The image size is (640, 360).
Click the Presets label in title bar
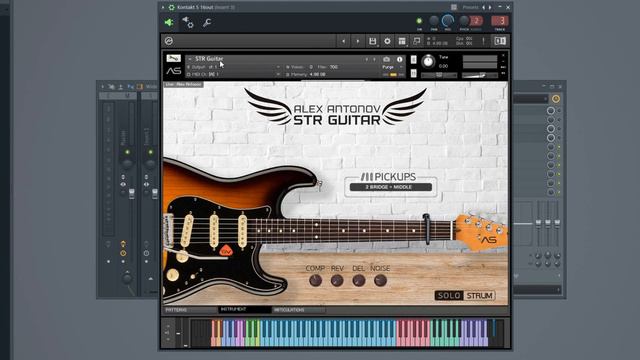pyautogui.click(x=470, y=7)
